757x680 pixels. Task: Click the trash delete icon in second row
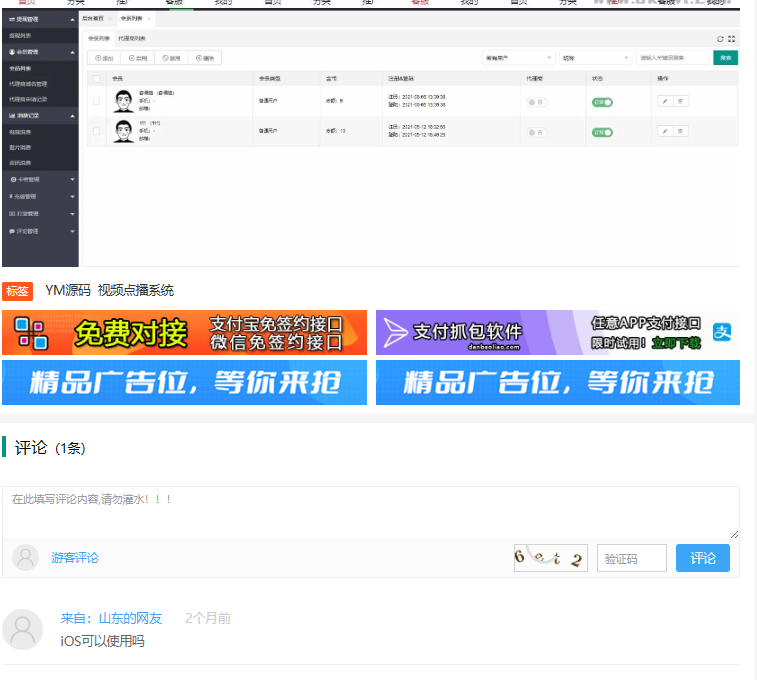[x=680, y=132]
